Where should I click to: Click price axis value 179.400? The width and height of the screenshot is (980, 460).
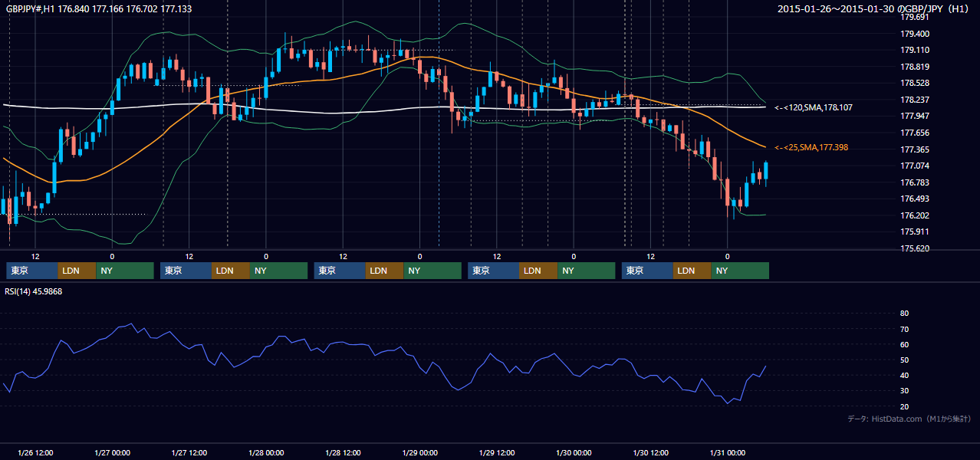point(915,34)
